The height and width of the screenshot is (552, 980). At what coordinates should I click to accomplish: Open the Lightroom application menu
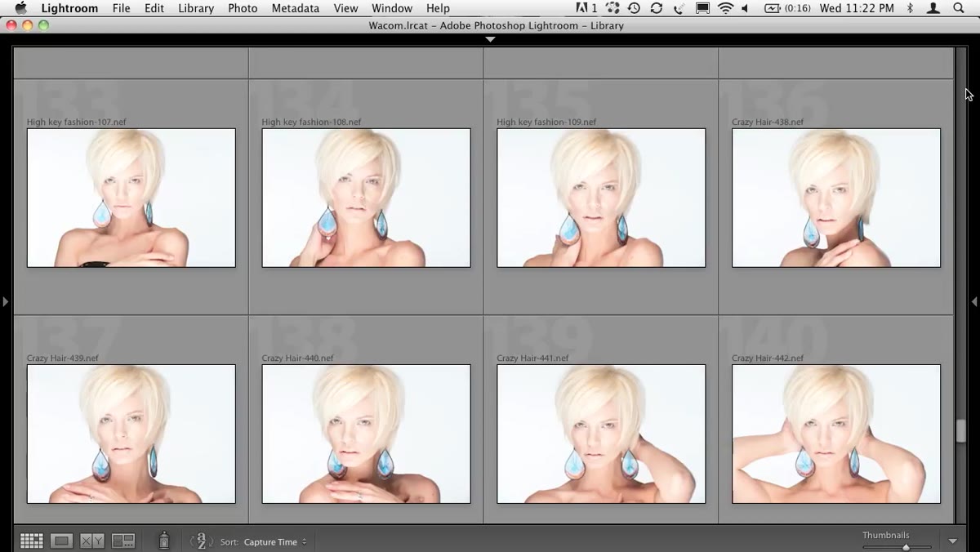70,8
